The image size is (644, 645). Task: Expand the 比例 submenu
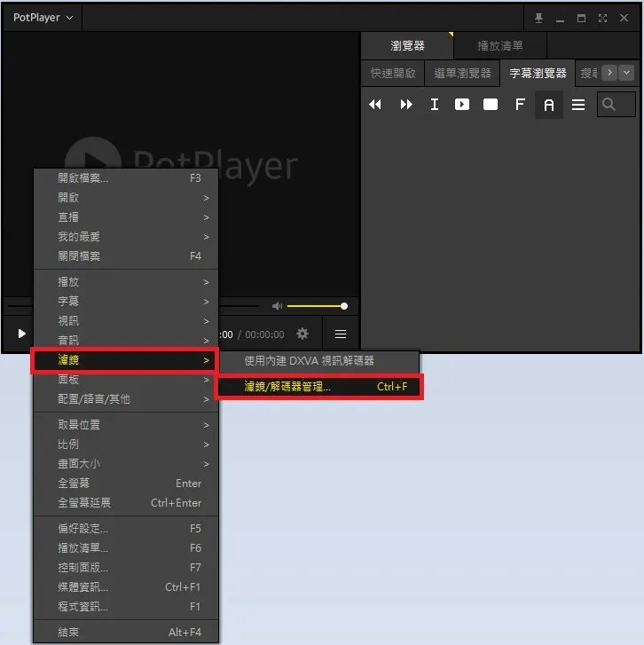(126, 444)
